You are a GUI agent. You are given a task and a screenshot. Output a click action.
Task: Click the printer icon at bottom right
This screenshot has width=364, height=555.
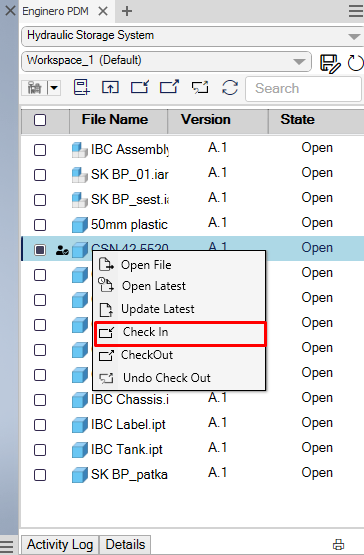click(339, 544)
